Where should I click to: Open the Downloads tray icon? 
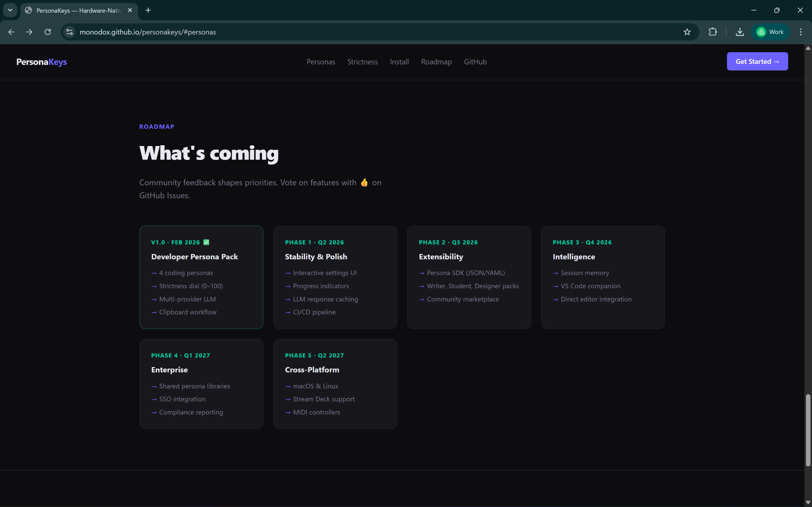739,32
